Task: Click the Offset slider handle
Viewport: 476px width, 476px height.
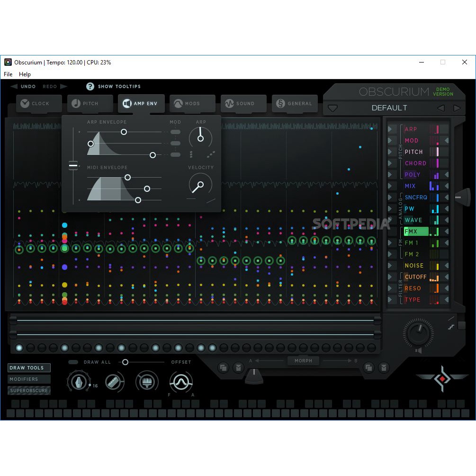Action: tap(125, 362)
